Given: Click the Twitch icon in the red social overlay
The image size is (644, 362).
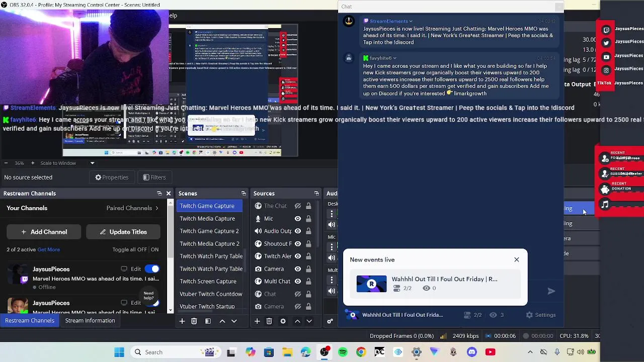Looking at the screenshot, I should point(606,30).
